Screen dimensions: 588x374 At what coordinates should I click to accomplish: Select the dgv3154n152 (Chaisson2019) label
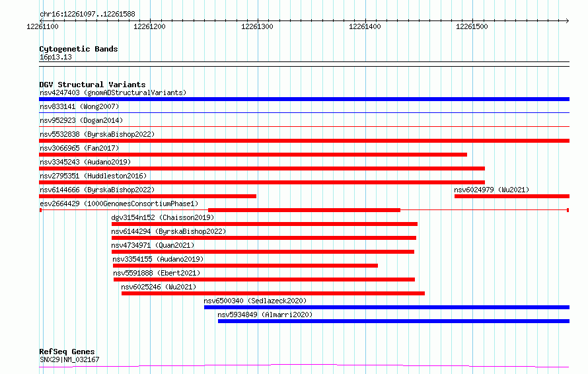(x=163, y=217)
